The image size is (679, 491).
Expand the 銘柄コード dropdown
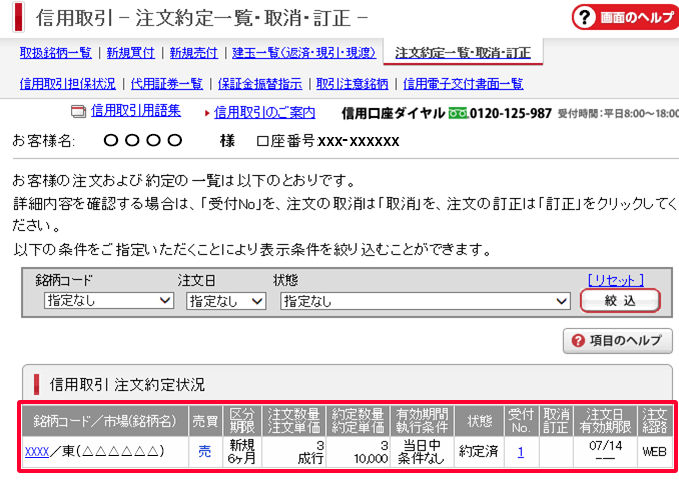pos(109,300)
